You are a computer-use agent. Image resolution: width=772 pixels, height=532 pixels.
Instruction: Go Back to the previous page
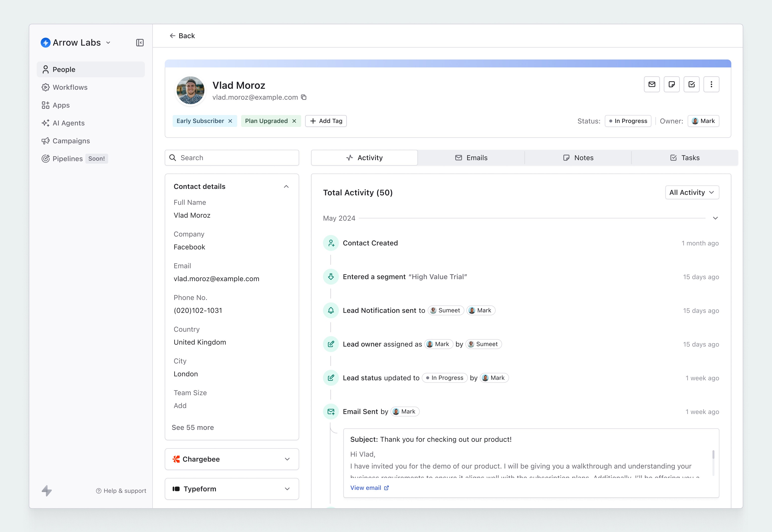click(182, 36)
